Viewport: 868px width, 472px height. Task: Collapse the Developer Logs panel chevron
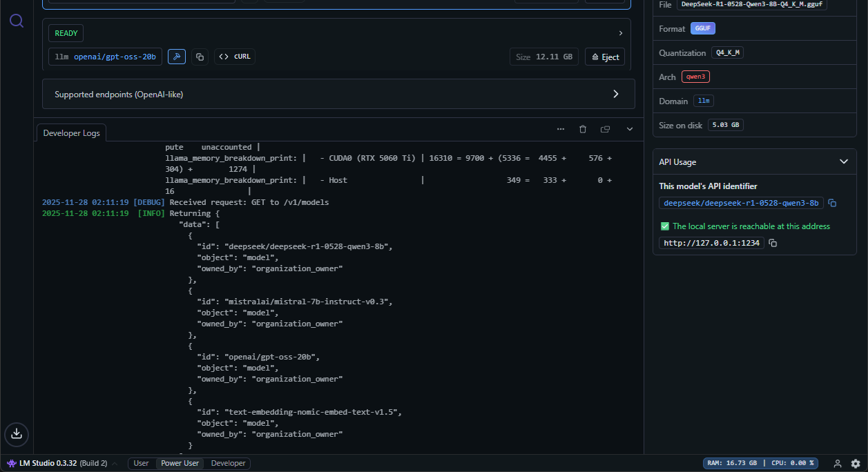pyautogui.click(x=630, y=129)
